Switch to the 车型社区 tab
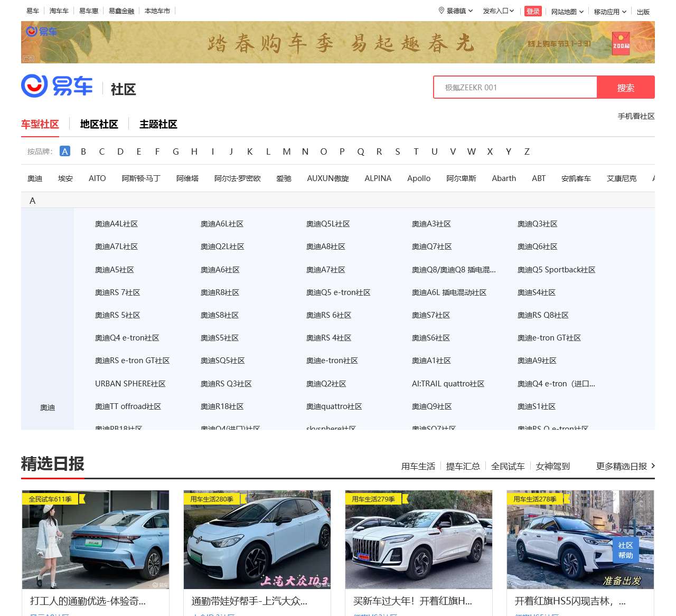Image resolution: width=676 pixels, height=616 pixels. click(40, 124)
